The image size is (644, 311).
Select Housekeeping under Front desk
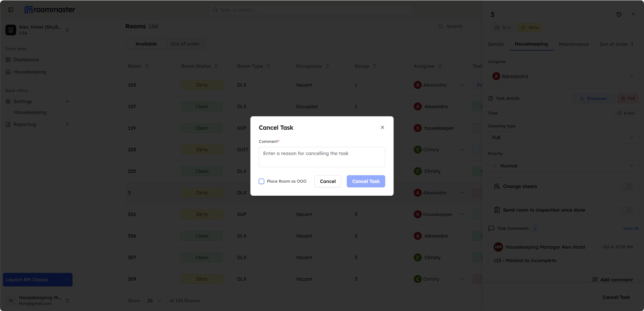30,72
